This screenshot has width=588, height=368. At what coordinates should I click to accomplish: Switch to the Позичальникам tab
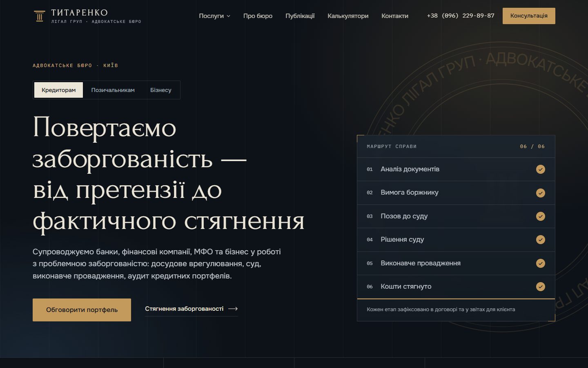click(x=113, y=90)
